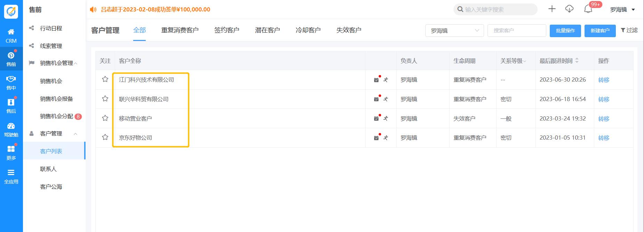Click 转移 for 移动营业客户
This screenshot has height=232, width=644.
click(x=604, y=119)
